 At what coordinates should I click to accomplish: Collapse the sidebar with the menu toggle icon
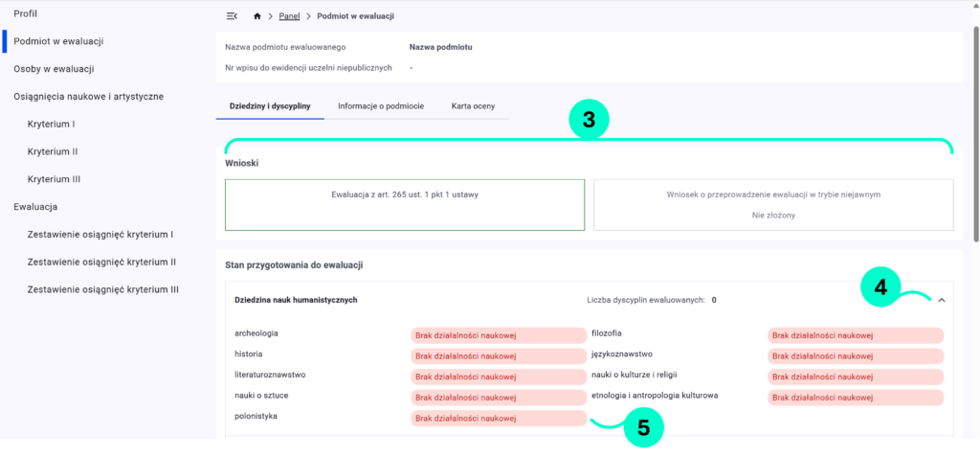[232, 16]
